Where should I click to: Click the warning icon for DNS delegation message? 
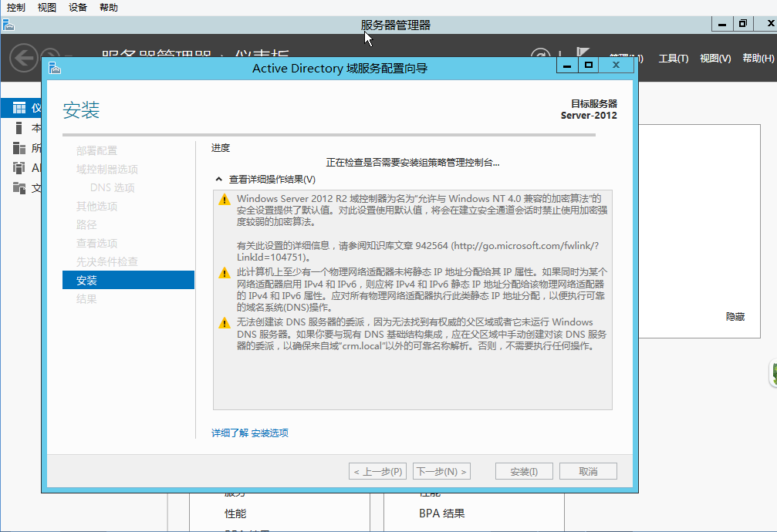click(225, 323)
